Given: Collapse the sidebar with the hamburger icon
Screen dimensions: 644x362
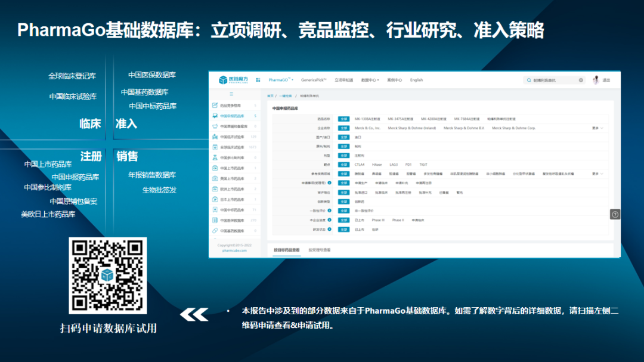Looking at the screenshot, I should [x=231, y=94].
